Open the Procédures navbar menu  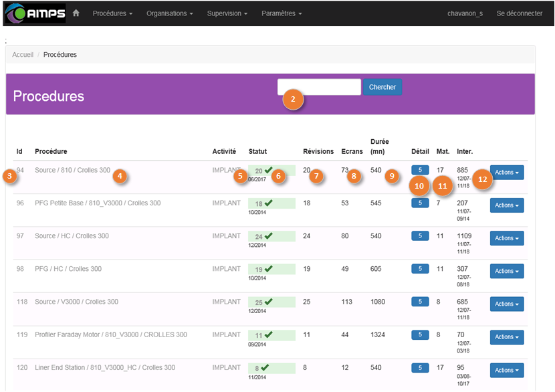click(x=112, y=13)
